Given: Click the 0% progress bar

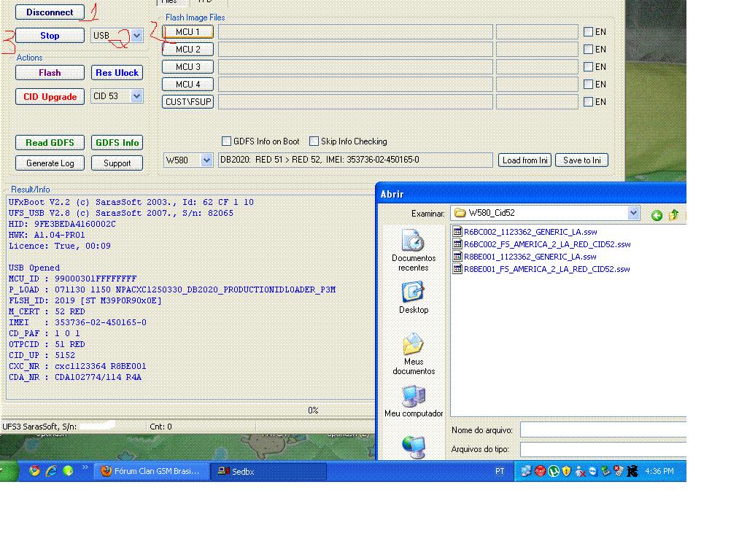Looking at the screenshot, I should [188, 410].
